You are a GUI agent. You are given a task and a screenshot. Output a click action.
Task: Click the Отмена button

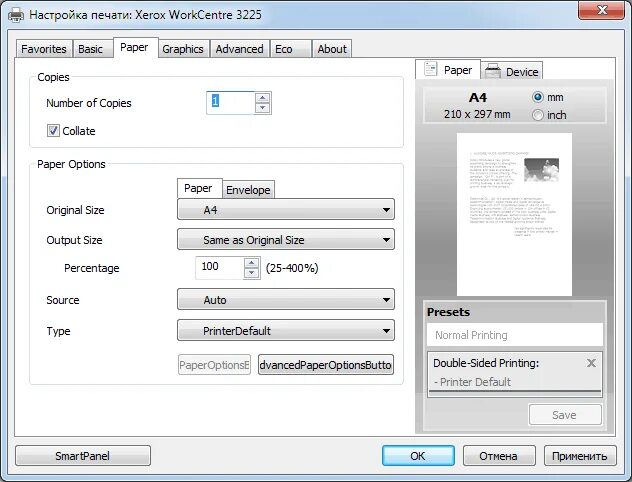coord(499,456)
